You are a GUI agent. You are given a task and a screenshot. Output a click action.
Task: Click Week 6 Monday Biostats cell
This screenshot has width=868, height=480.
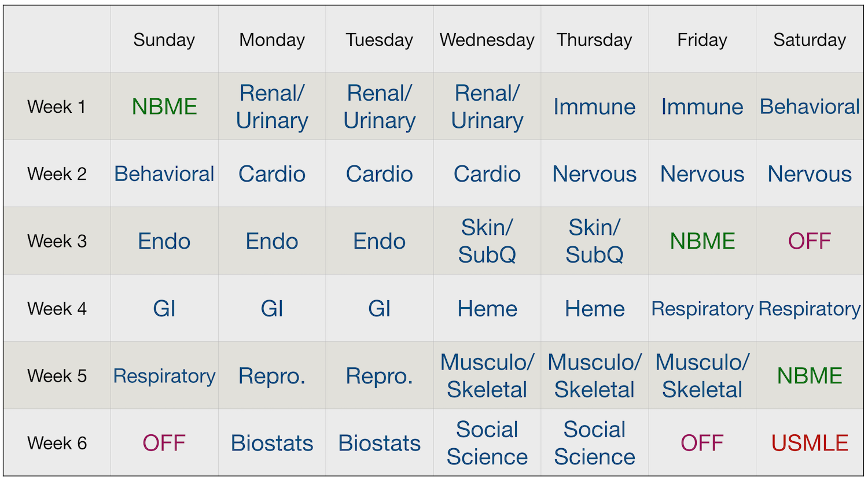272,443
